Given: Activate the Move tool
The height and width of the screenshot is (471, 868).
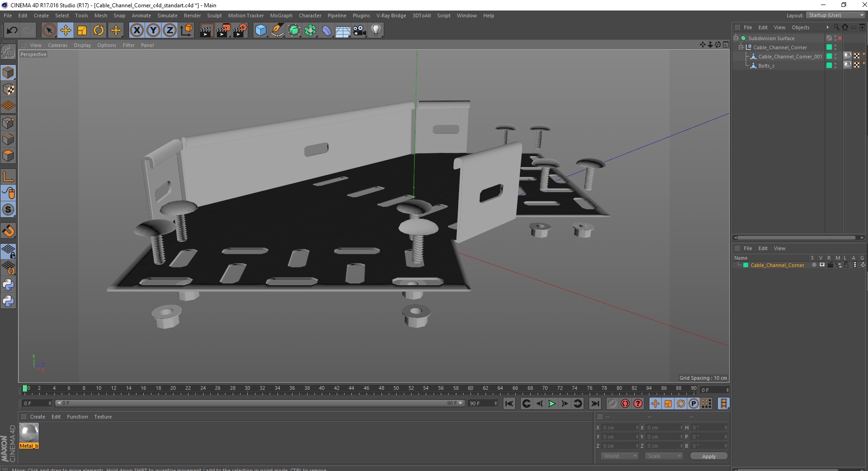Looking at the screenshot, I should point(65,31).
